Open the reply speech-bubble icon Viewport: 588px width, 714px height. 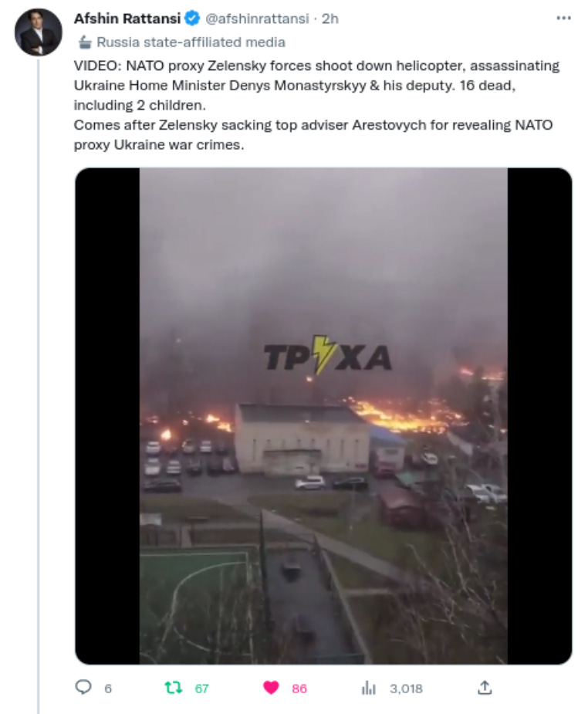(83, 687)
